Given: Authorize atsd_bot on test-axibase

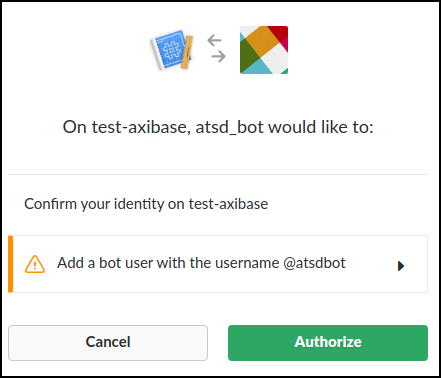Looking at the screenshot, I should 328,343.
